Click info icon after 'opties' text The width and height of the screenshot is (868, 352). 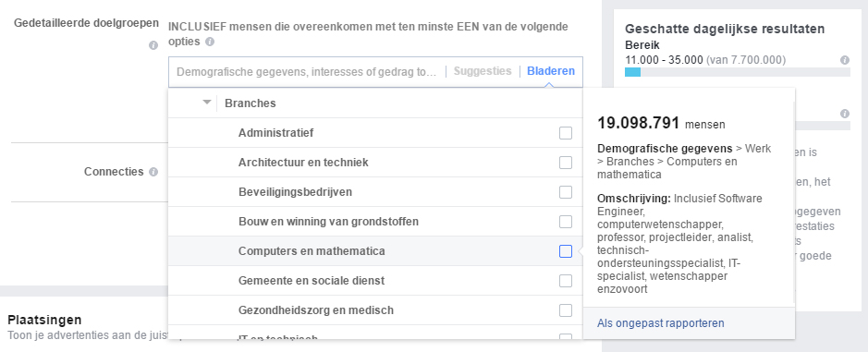pos(209,42)
